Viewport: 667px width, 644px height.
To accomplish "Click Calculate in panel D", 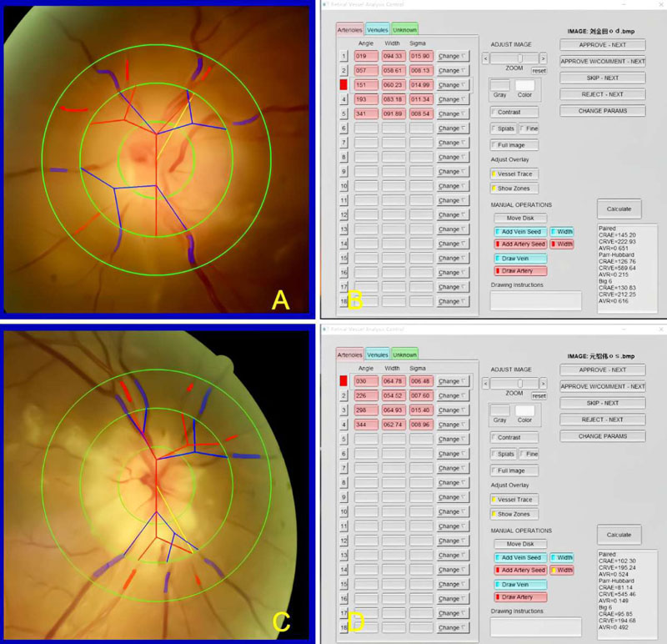I will [619, 535].
